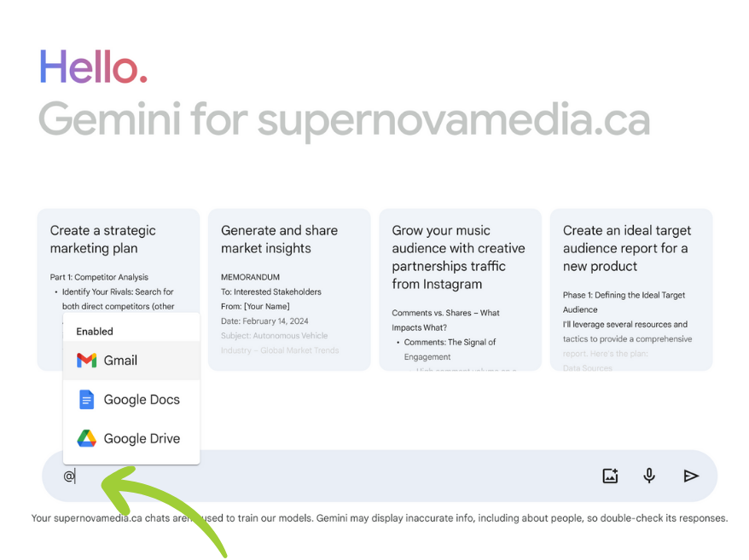Click the Google Drive triangle icon
Image resolution: width=749 pixels, height=560 pixels.
click(x=86, y=439)
